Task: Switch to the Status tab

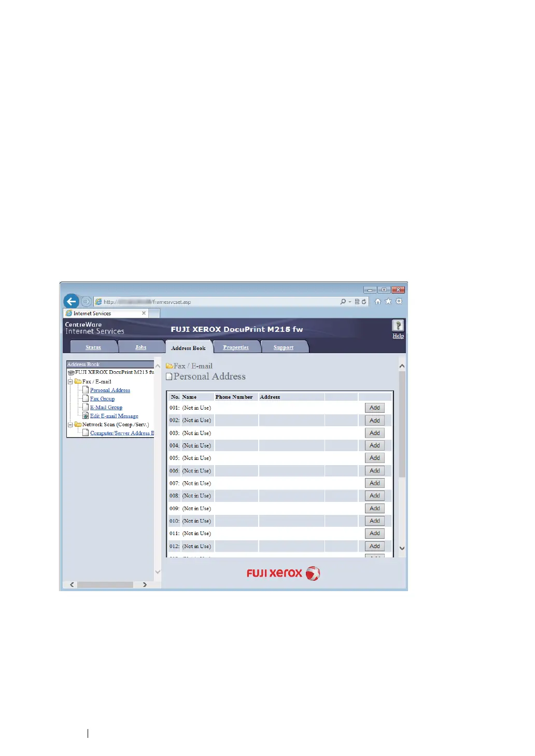Action: coord(93,347)
